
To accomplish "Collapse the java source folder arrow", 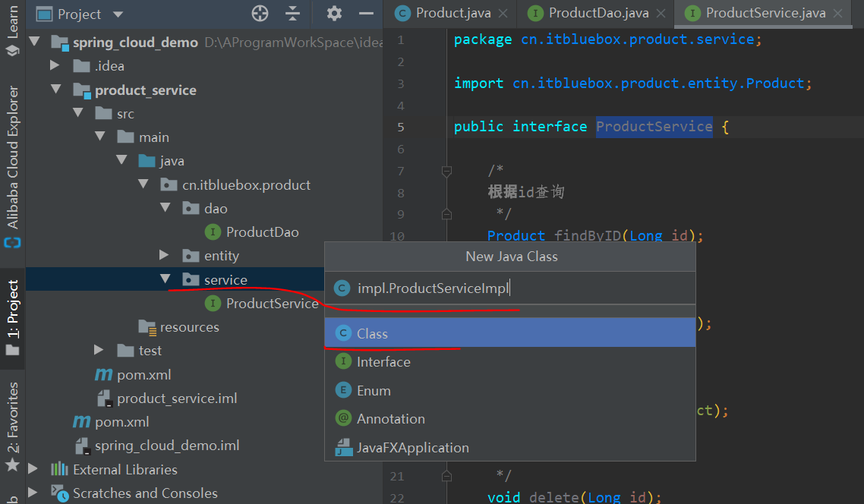I will [121, 159].
